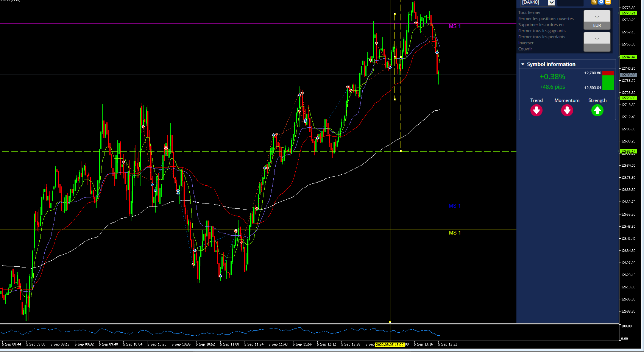This screenshot has width=644, height=352.
Task: Click the 5 Sep 08:44 time label
Action: click(11, 344)
